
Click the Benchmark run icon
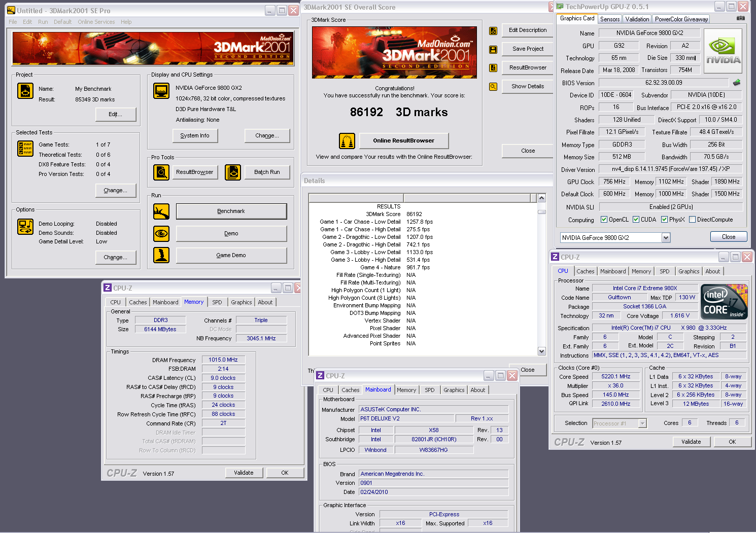(161, 211)
